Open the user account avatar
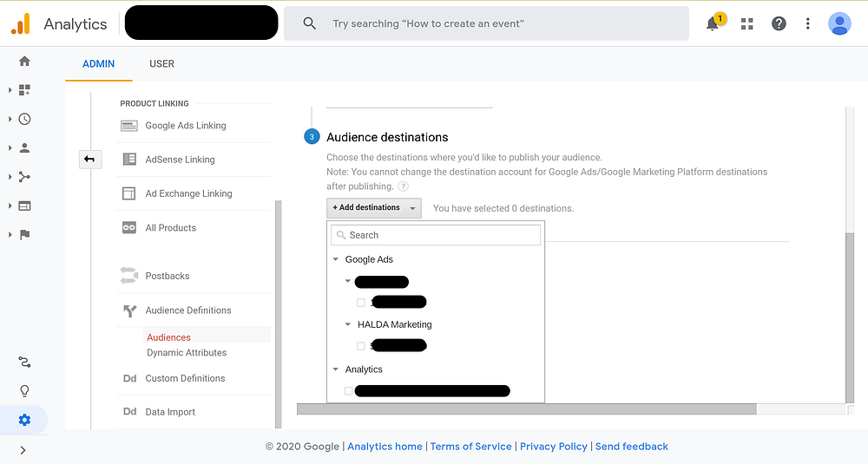 point(839,23)
